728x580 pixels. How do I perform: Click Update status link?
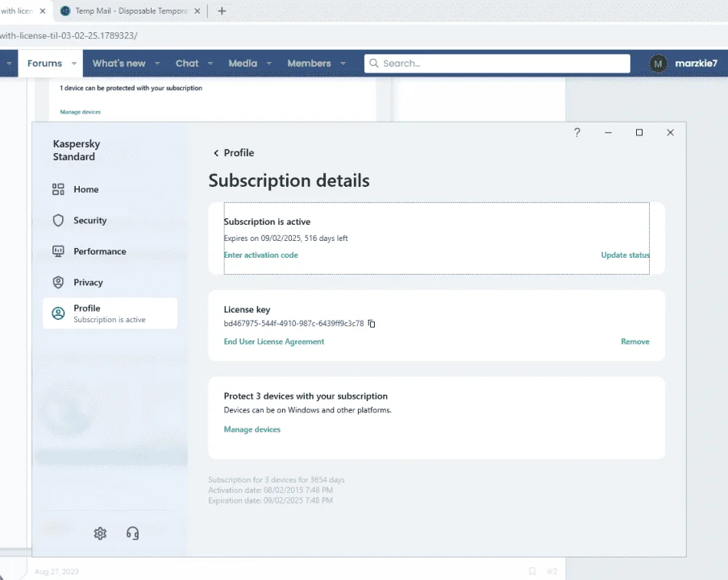tap(626, 255)
